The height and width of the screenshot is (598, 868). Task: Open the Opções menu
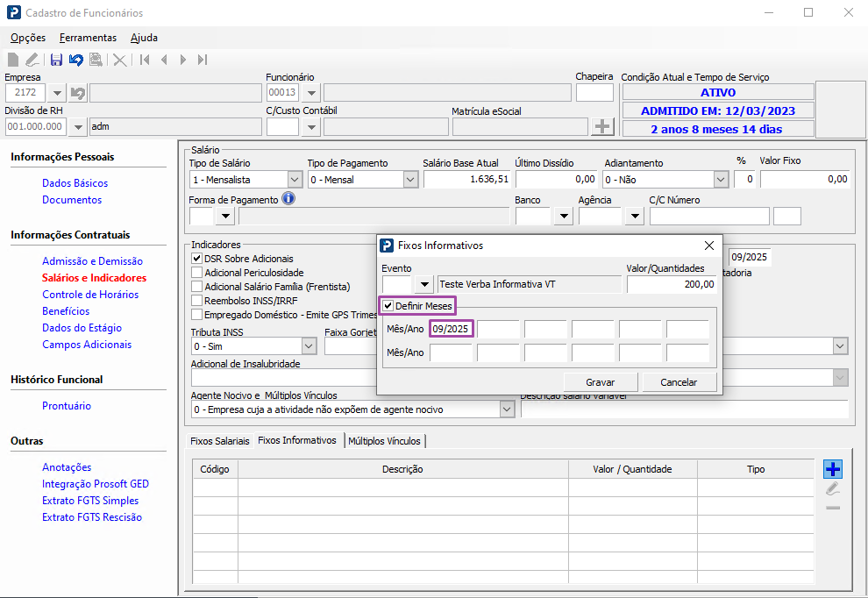[x=28, y=38]
